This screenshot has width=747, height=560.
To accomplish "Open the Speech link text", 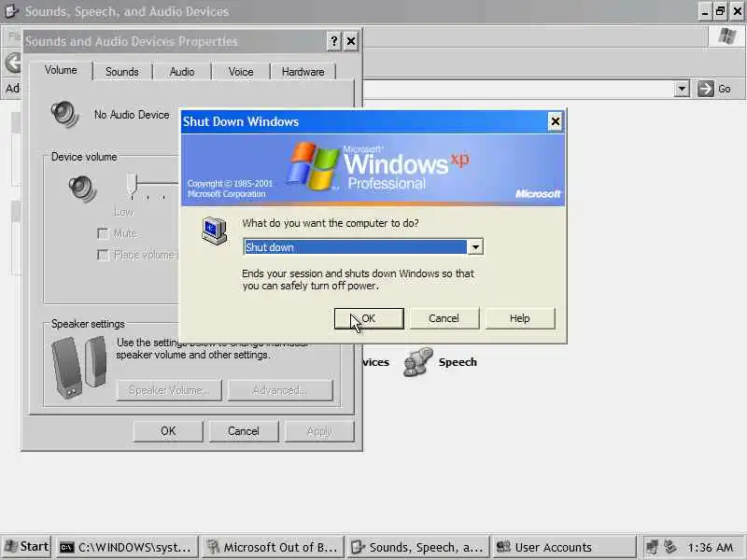I will pyautogui.click(x=458, y=362).
